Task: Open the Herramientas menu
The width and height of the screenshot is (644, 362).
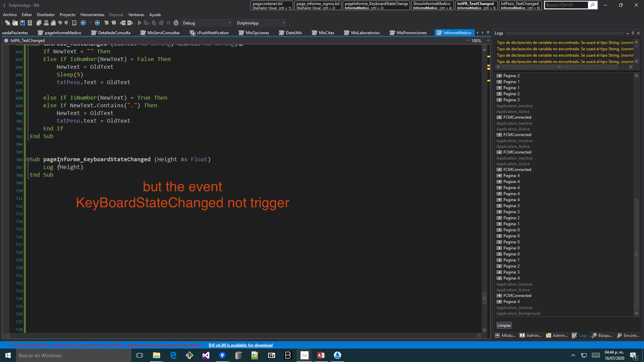Action: point(92,15)
